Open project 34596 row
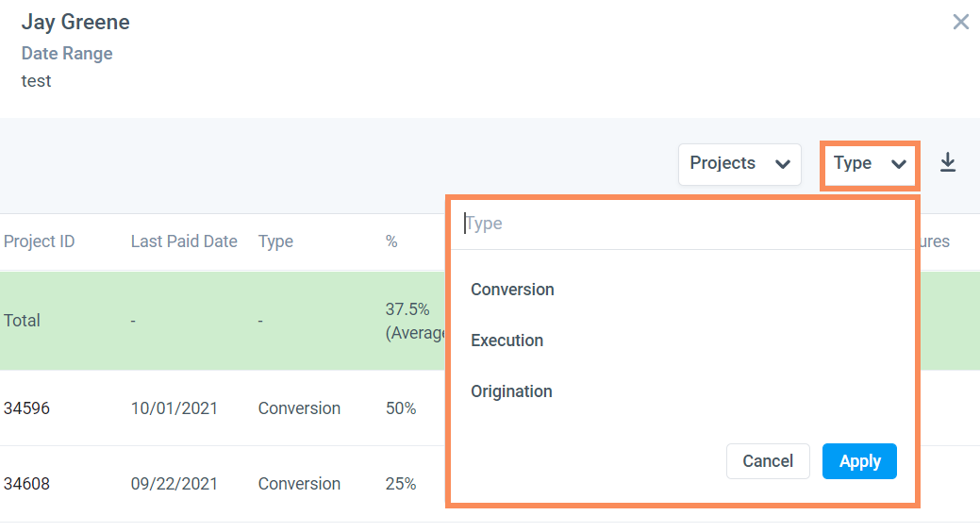This screenshot has width=980, height=532. [x=27, y=408]
